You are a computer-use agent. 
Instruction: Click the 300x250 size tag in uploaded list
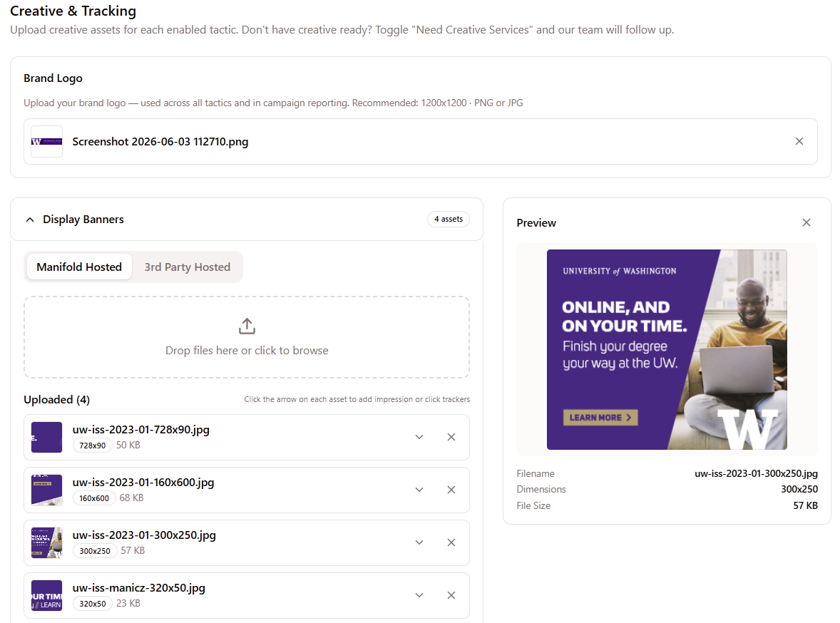[x=95, y=551]
